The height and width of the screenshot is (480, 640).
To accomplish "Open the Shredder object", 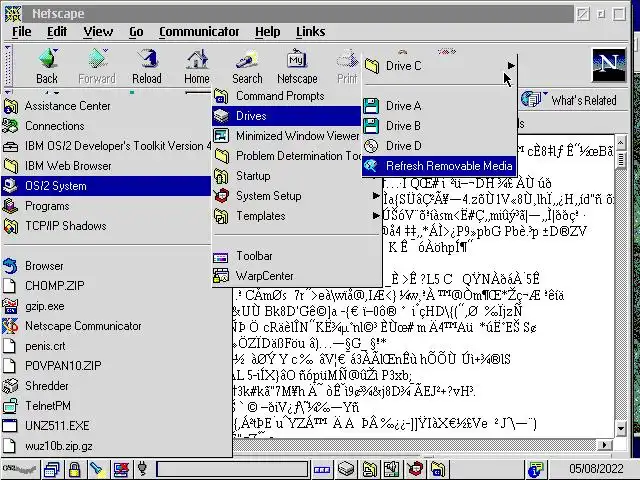I will 116,386.
